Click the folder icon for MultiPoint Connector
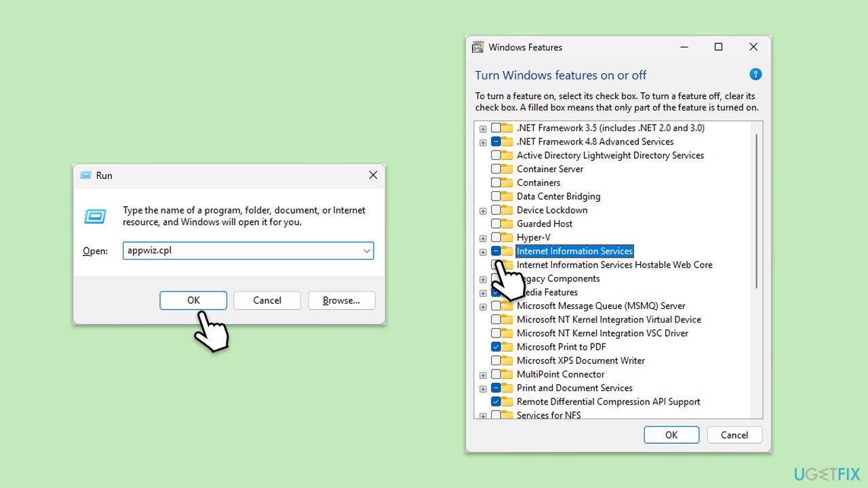This screenshot has width=868, height=488. [507, 374]
